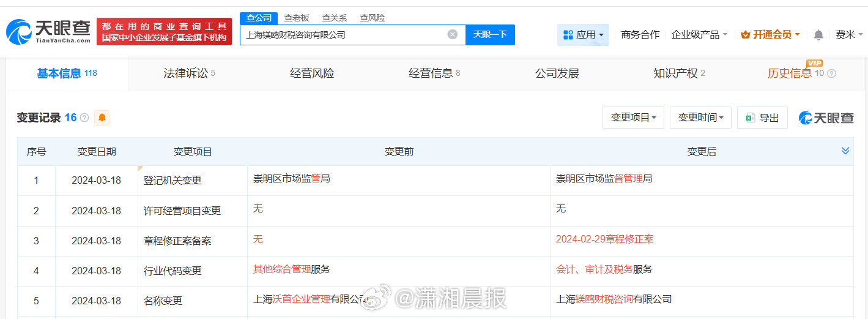
Task: Click the 天眼一下 search button
Action: coord(490,34)
